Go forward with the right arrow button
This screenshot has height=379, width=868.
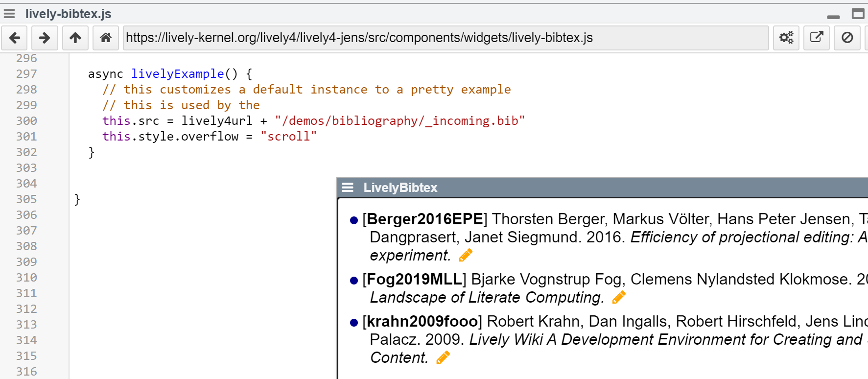[45, 38]
